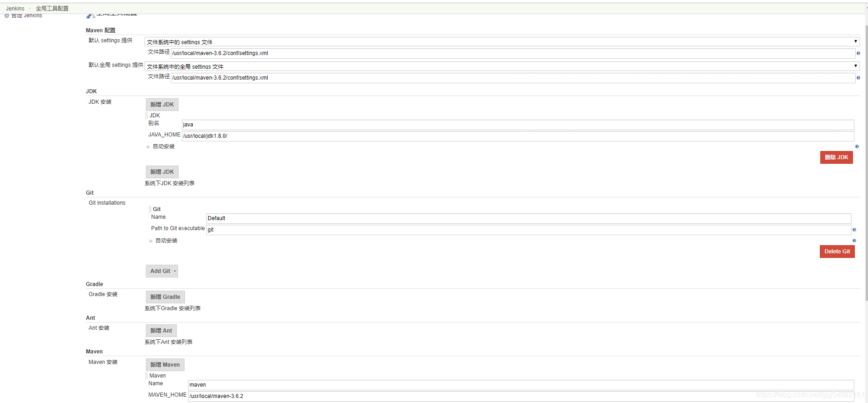Focus MAVEN_HOME input field

pos(521,396)
